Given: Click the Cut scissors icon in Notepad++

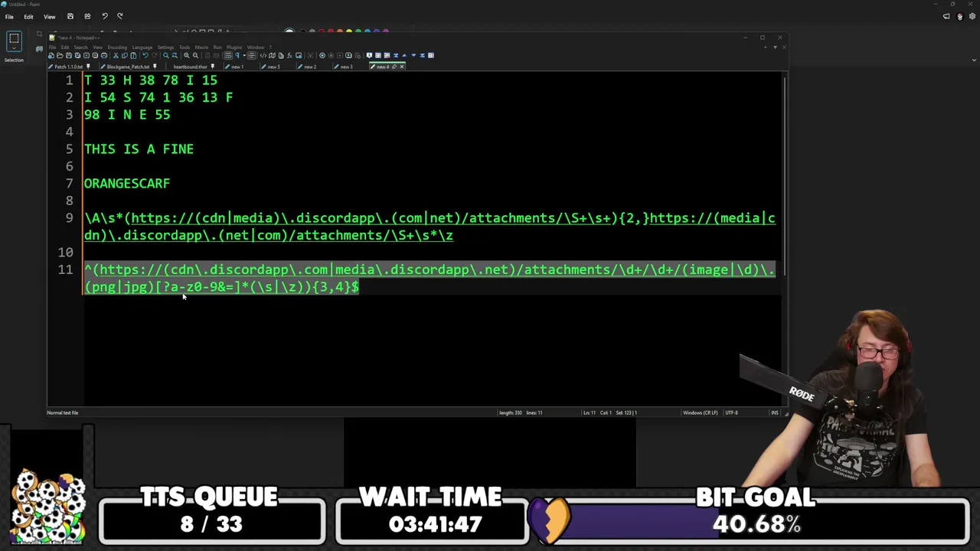Looking at the screenshot, I should (116, 55).
